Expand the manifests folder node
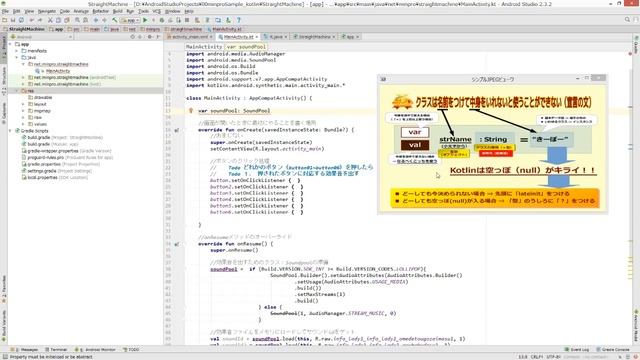This screenshot has width=640, height=360. [17, 51]
